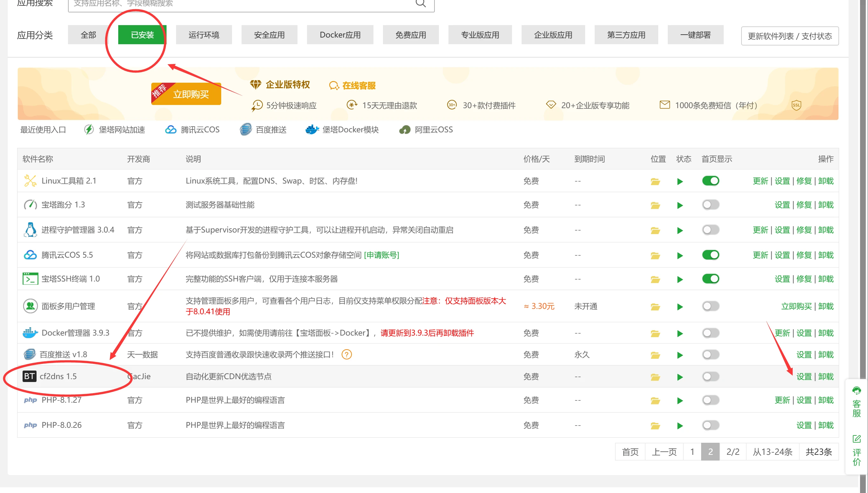Click status play icon for 宝塔SSH终端 1.0
The image size is (868, 493).
click(x=680, y=279)
